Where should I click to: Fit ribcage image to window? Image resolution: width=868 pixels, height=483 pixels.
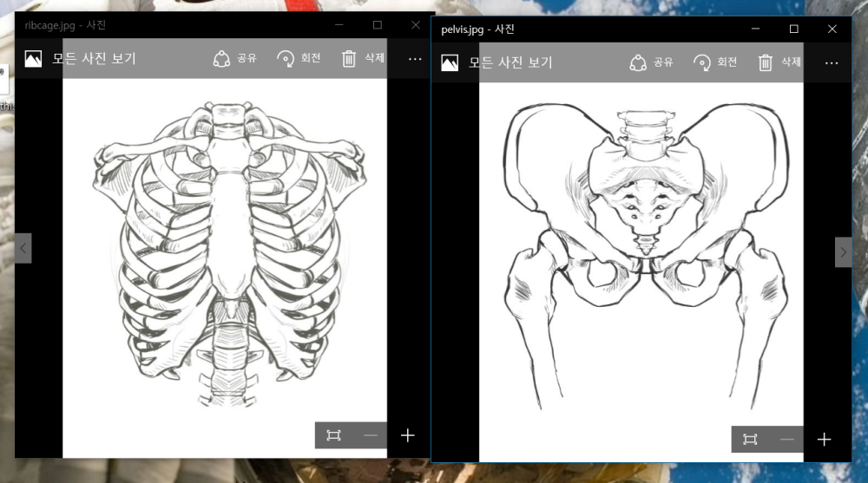coord(334,435)
